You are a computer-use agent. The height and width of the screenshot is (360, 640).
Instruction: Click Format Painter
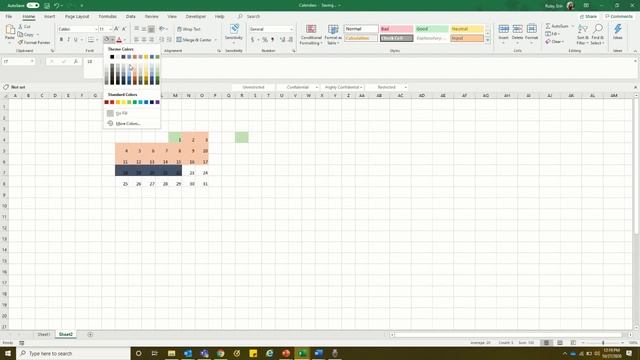tap(34, 42)
